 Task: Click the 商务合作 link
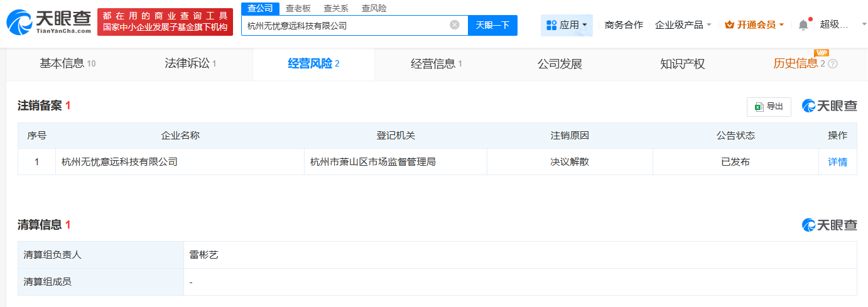[624, 25]
